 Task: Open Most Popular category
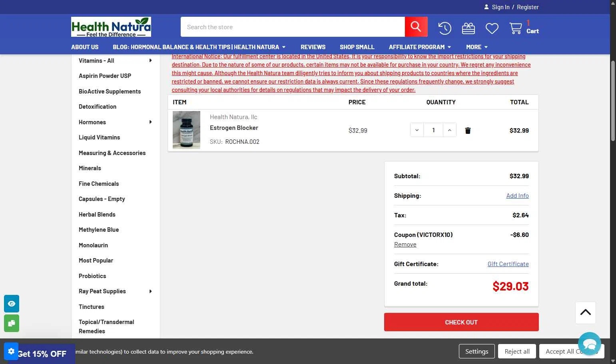[96, 261]
